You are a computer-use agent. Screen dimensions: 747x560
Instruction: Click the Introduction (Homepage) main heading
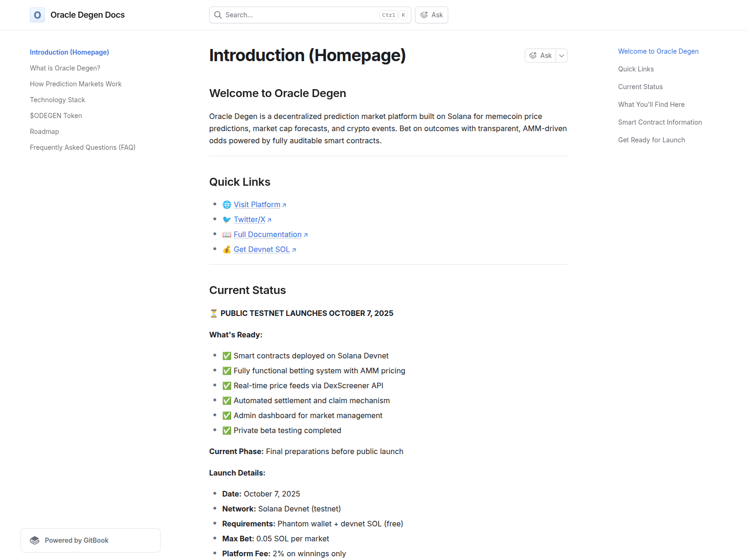pyautogui.click(x=307, y=55)
